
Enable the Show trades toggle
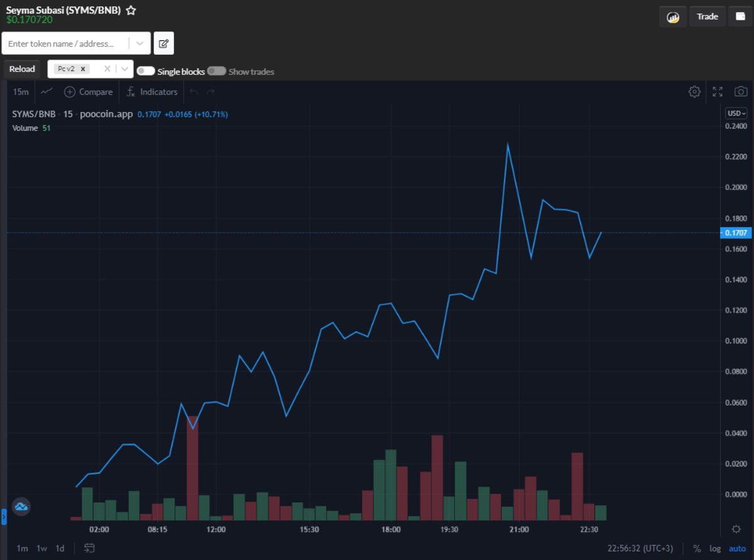coord(216,71)
